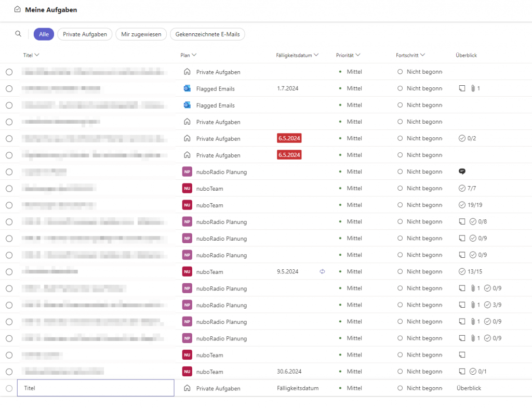Screen dimensions: 532x408
Task: Switch to the Gekennzeichnete E-Mails filter
Action: coord(207,34)
